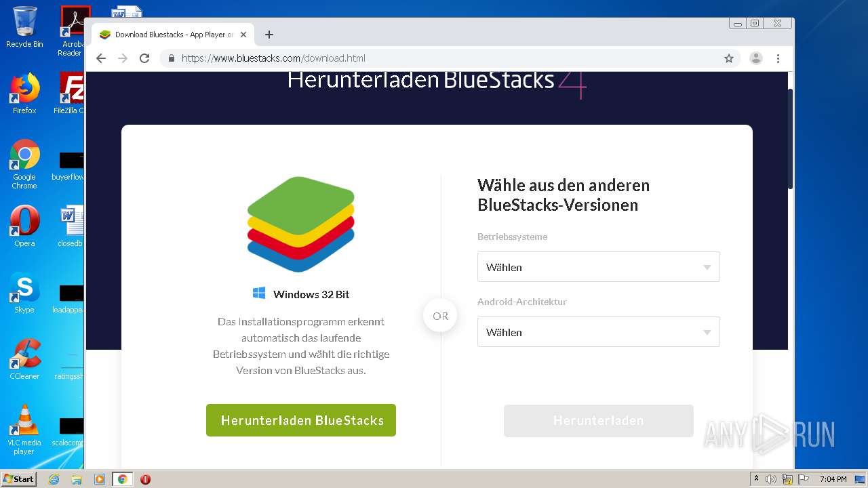Click the Herunterladen BlueStacks 4 page heading

click(437, 81)
